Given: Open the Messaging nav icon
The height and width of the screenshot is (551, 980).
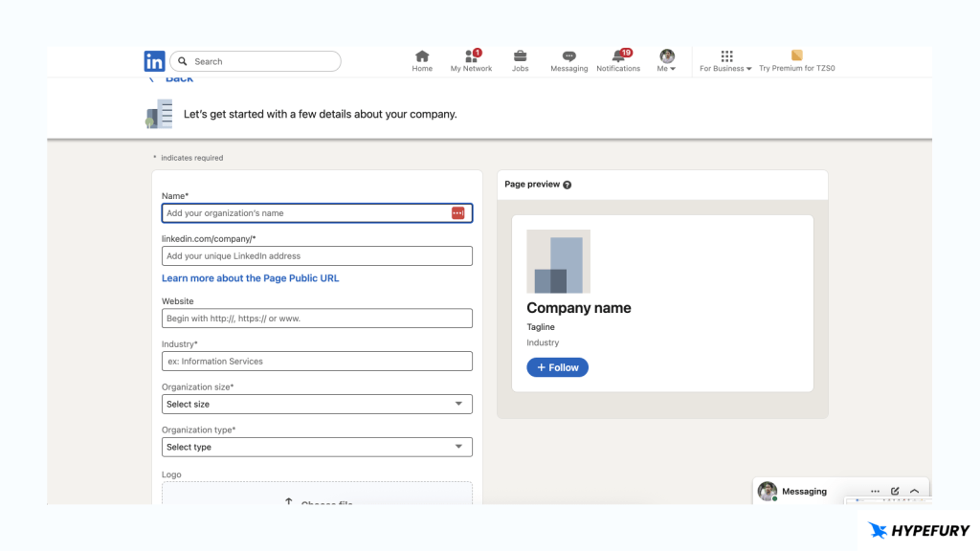Looking at the screenshot, I should click(569, 57).
